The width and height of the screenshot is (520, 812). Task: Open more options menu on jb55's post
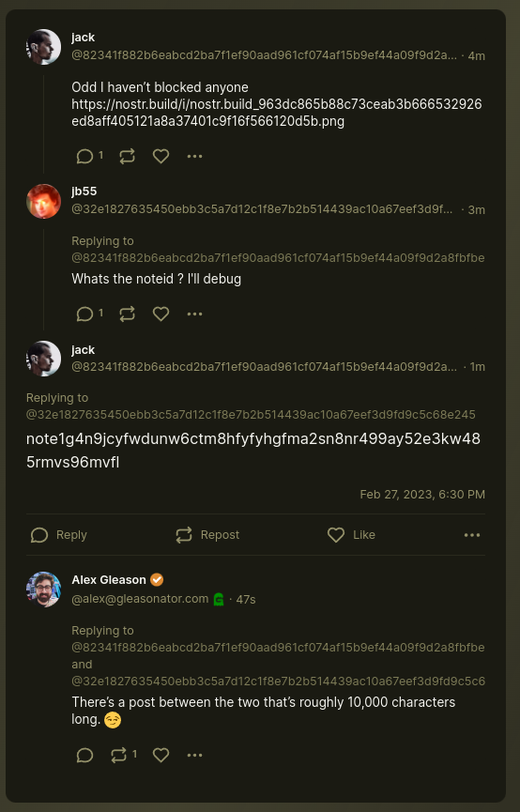click(x=194, y=314)
